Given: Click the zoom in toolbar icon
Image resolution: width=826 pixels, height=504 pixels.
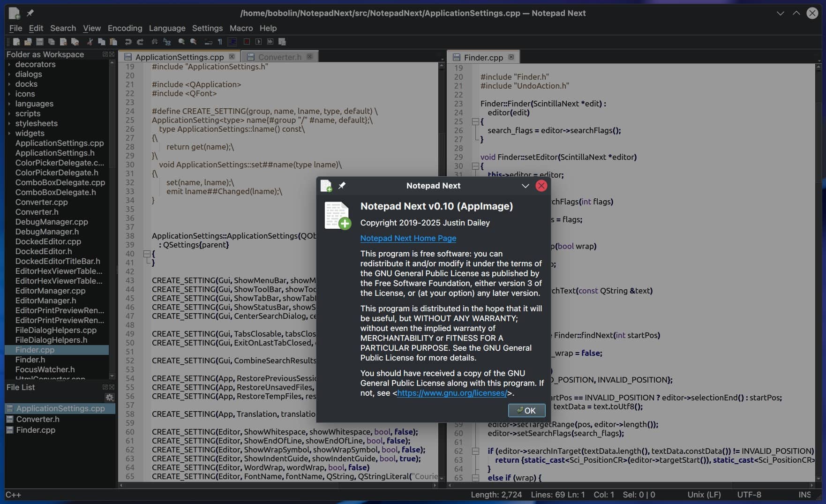Looking at the screenshot, I should 181,42.
